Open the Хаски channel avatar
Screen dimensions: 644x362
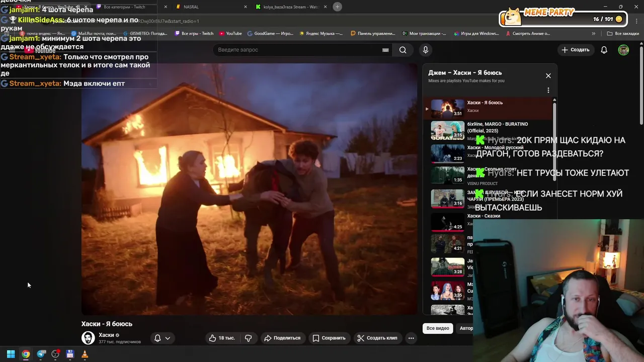(x=88, y=338)
